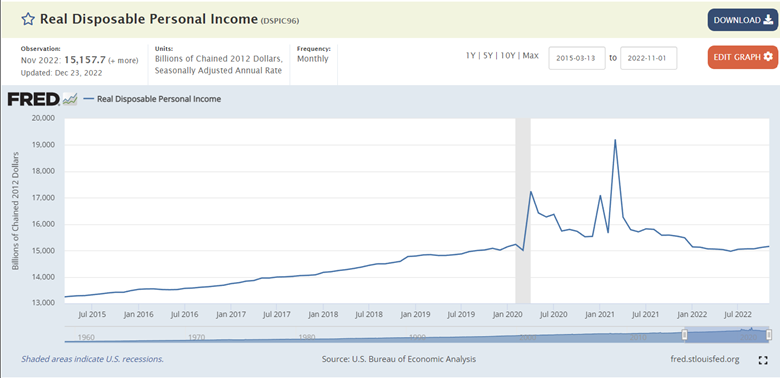Click the FRED logo
780x378 pixels.
(34, 99)
